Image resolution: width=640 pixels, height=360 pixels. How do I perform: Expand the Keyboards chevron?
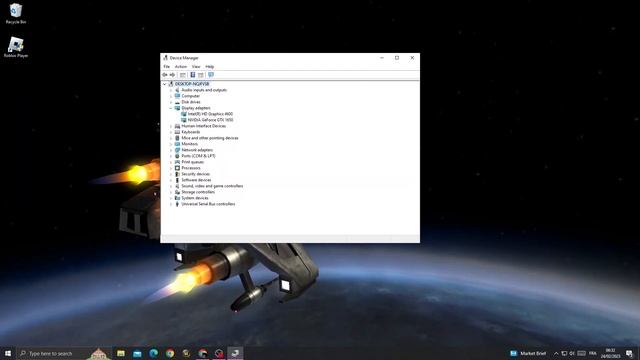(171, 132)
